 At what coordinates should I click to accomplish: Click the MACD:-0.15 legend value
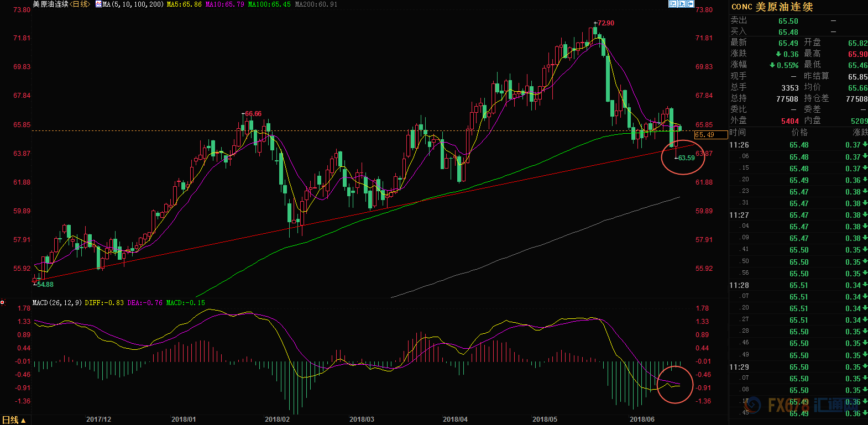[185, 303]
